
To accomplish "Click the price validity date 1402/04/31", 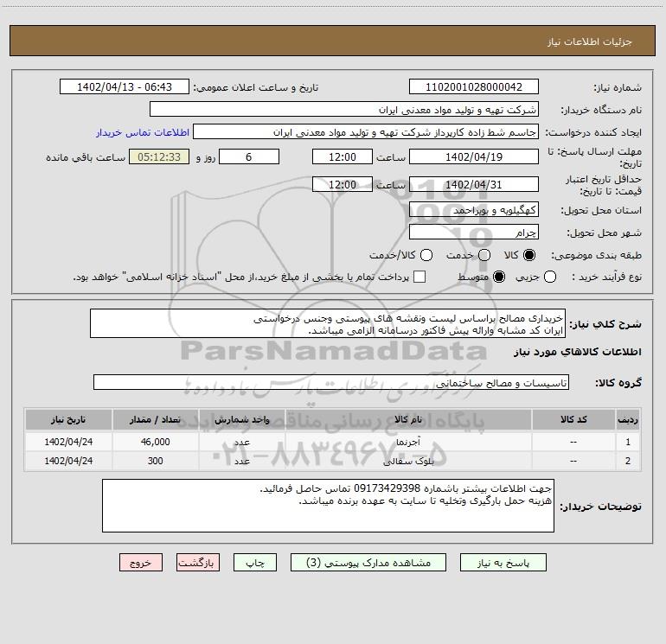I will coord(474,184).
